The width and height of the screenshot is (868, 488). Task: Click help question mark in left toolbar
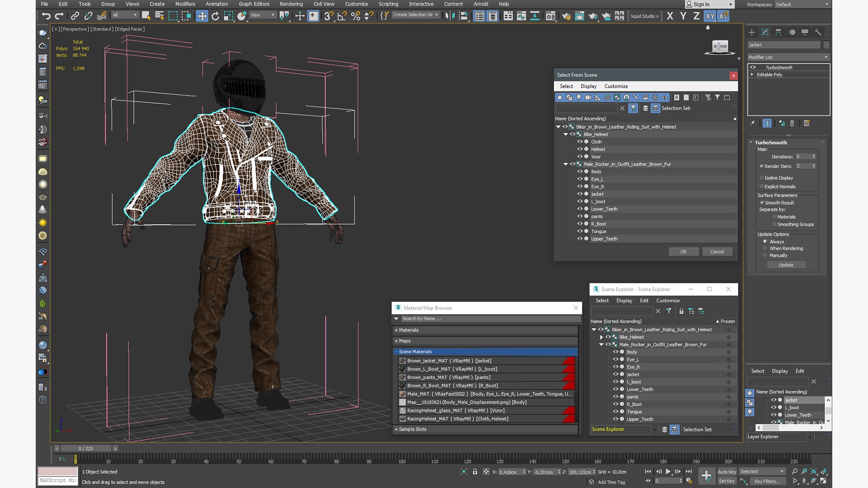click(42, 400)
